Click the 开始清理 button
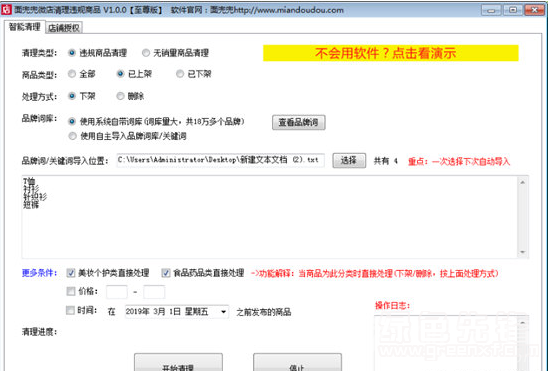Viewport: 548px width, 371px height. pos(178,363)
